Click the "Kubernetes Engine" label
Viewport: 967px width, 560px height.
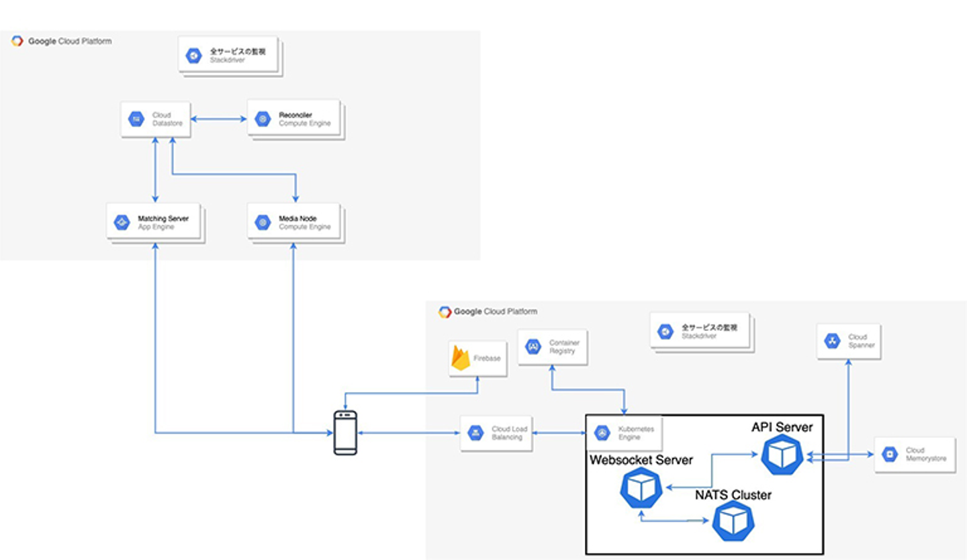point(635,433)
